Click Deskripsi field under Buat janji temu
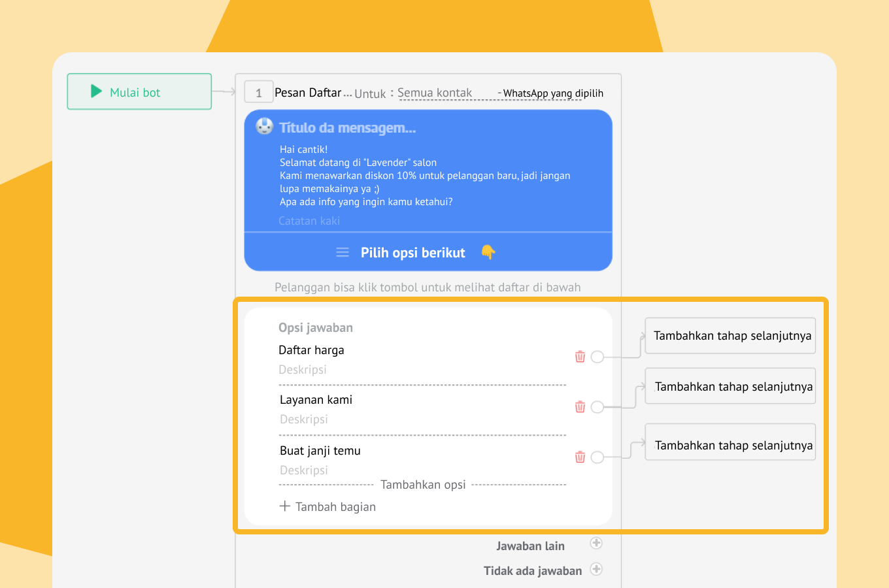The height and width of the screenshot is (588, 889). tap(304, 470)
